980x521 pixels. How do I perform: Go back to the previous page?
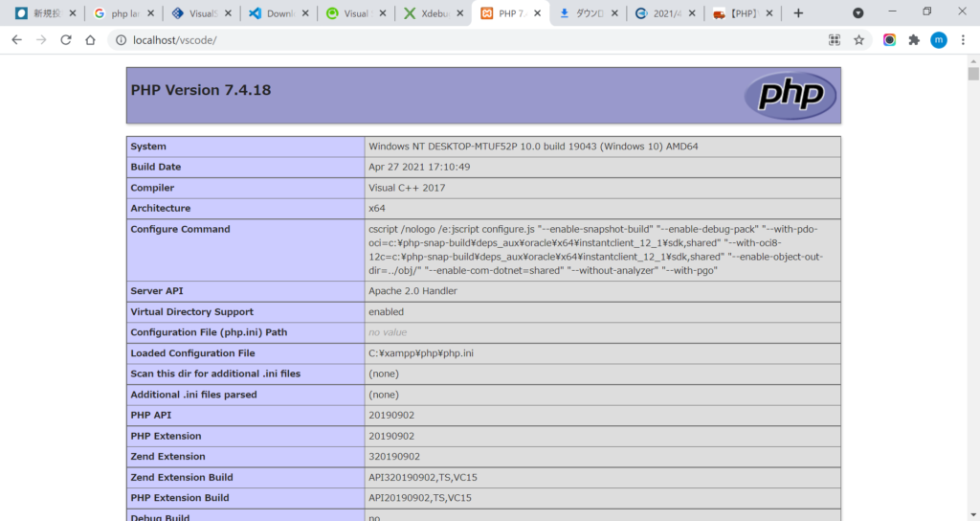17,40
